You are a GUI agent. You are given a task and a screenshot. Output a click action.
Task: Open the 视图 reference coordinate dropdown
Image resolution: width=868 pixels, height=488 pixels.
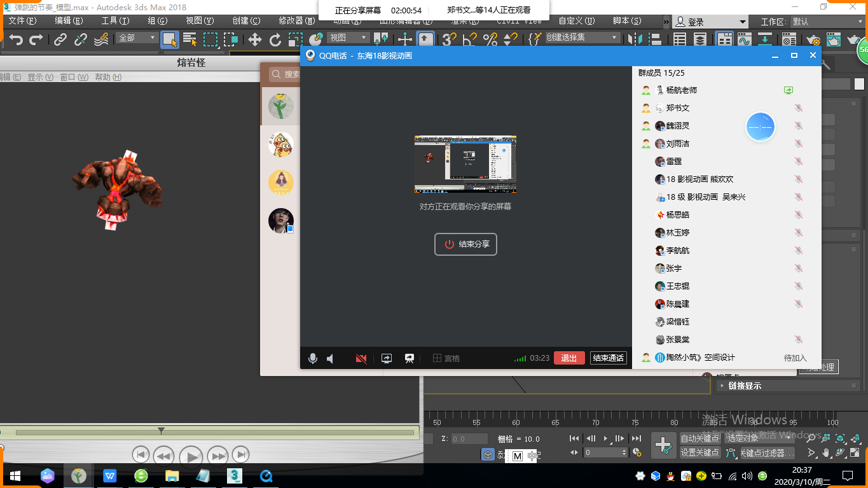tap(349, 38)
